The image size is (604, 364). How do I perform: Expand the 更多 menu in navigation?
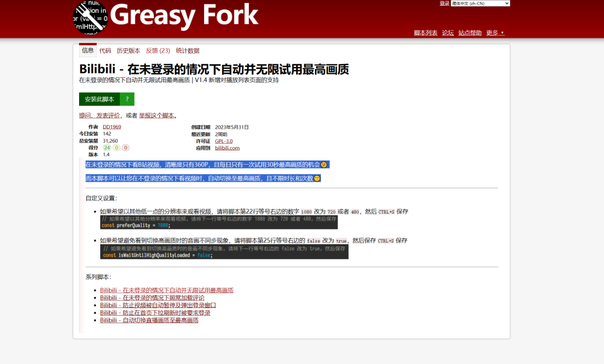(x=495, y=32)
